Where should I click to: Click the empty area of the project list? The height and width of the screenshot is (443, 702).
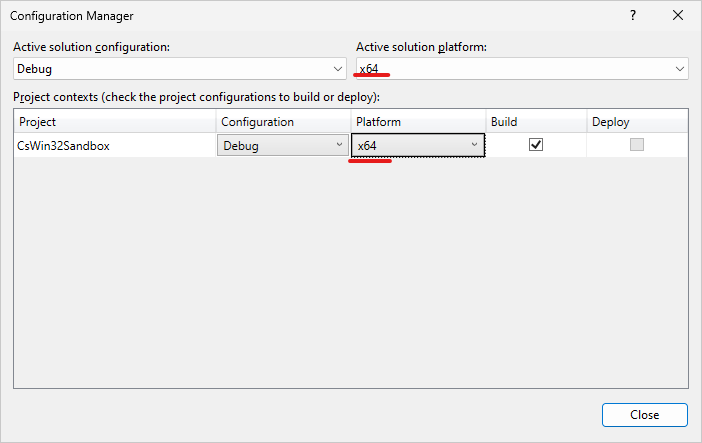(350, 270)
